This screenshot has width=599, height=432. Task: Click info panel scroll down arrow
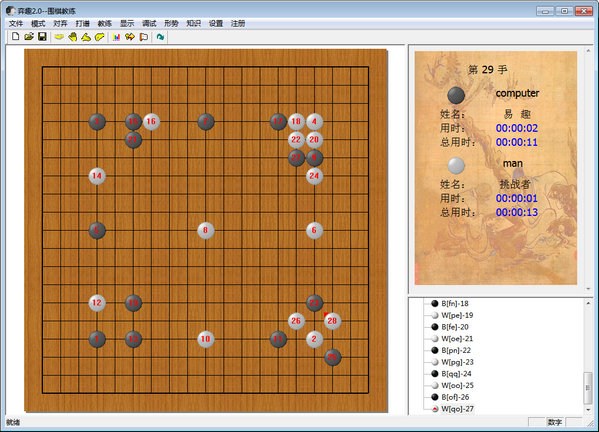click(588, 289)
